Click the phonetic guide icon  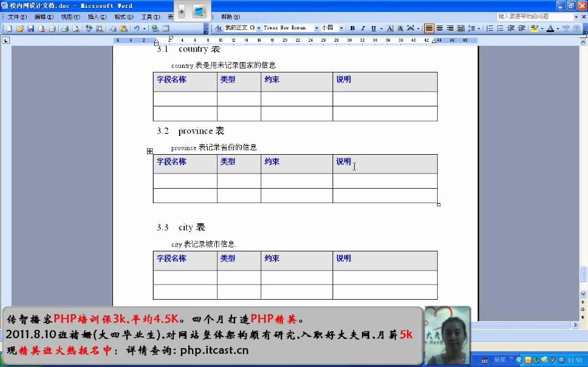pyautogui.click(x=566, y=28)
